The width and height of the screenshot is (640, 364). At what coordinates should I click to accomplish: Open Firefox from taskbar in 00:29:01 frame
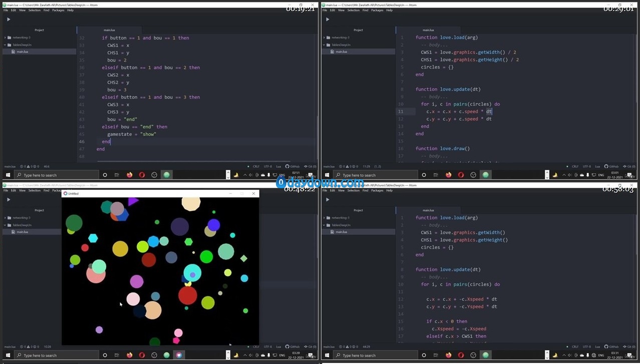point(449,175)
